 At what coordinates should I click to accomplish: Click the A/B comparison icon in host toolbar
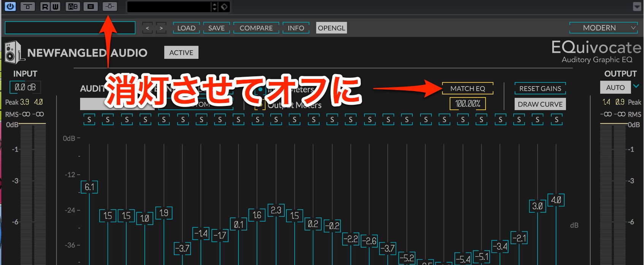[x=73, y=6]
